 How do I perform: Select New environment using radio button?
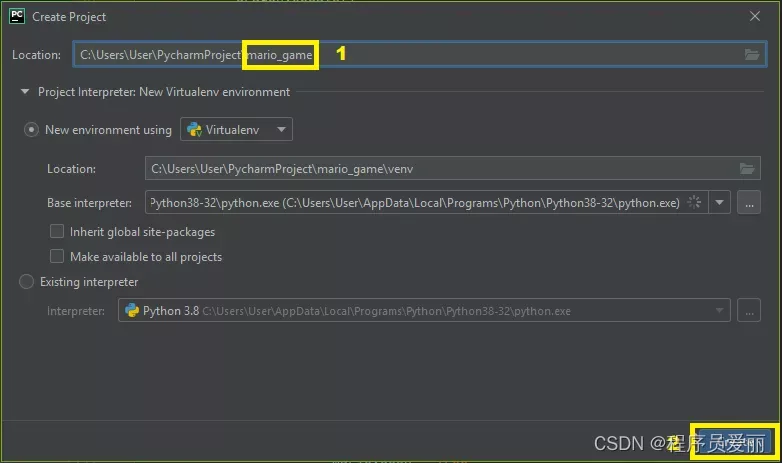31,130
